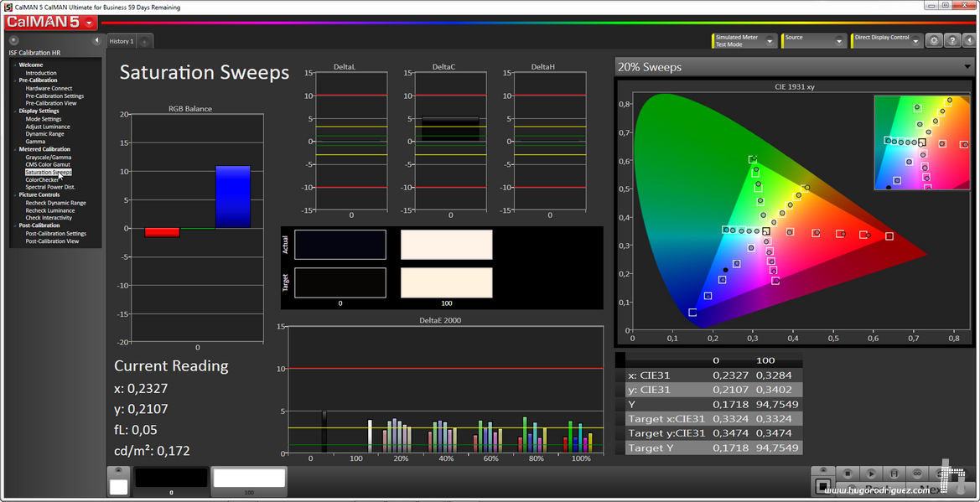Select the Gamma step

point(35,142)
